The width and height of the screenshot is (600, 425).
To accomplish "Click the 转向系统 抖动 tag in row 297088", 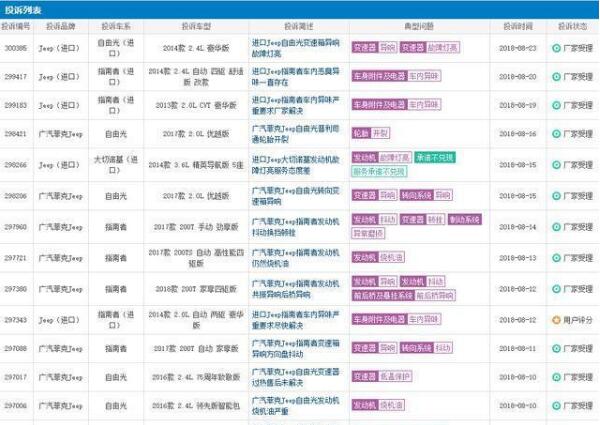I will coord(426,348).
